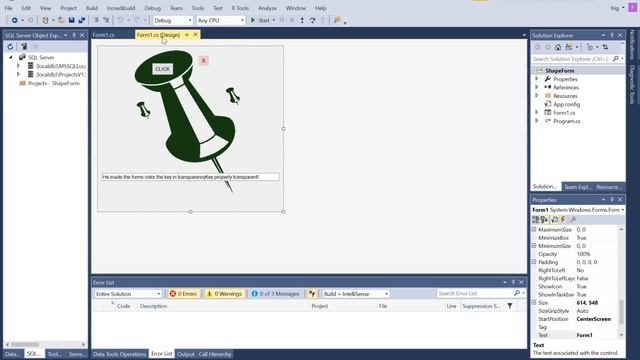Click the Redo arrow in toolbar
The width and height of the screenshot is (640, 360).
pyautogui.click(x=137, y=20)
